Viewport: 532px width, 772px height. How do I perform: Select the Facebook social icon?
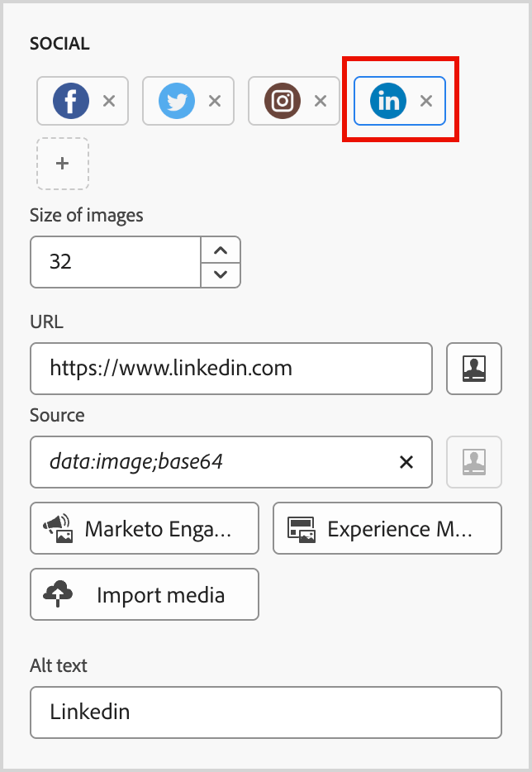[72, 101]
